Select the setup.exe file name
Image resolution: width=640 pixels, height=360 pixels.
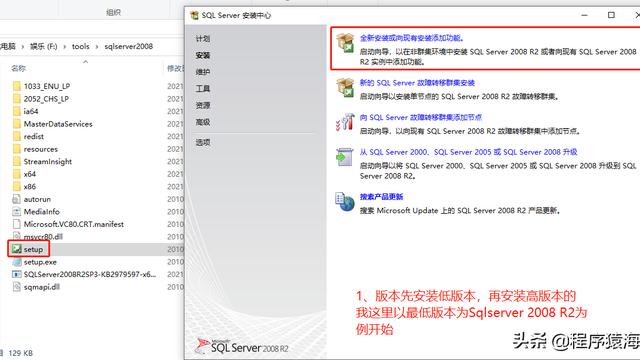coord(40,262)
